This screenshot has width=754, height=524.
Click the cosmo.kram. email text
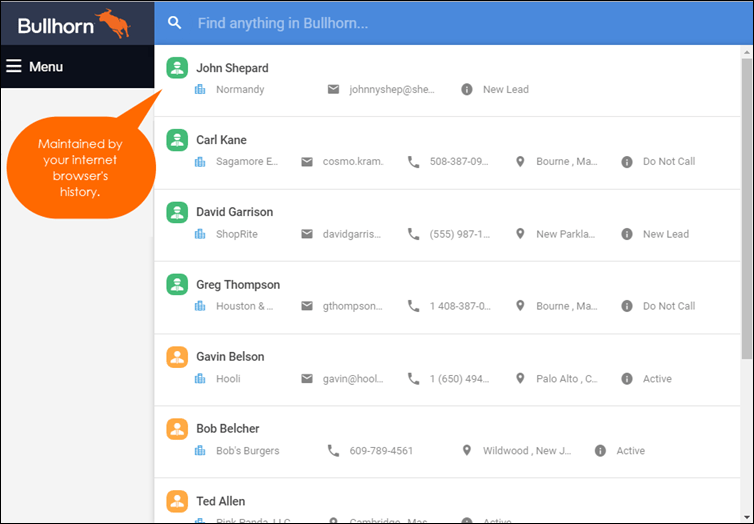tap(353, 162)
